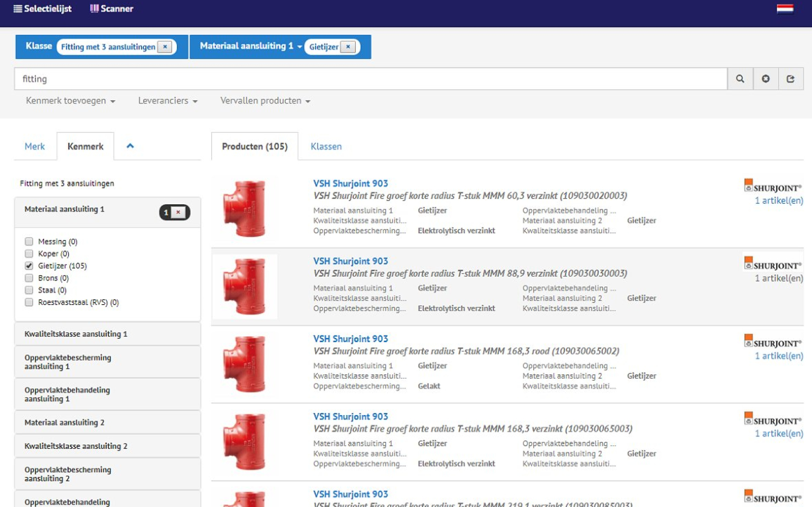
Task: Open the Selectielijst list icon
Action: [18, 8]
